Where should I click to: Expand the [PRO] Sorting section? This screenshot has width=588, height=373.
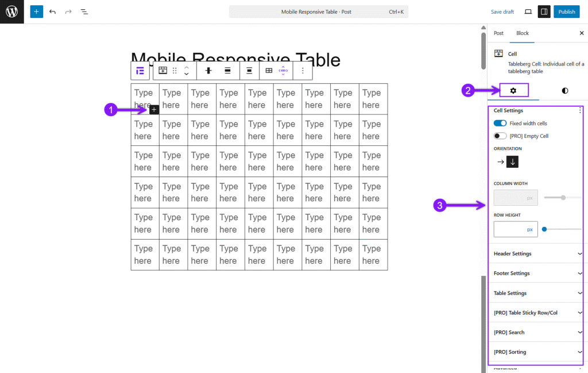point(537,352)
